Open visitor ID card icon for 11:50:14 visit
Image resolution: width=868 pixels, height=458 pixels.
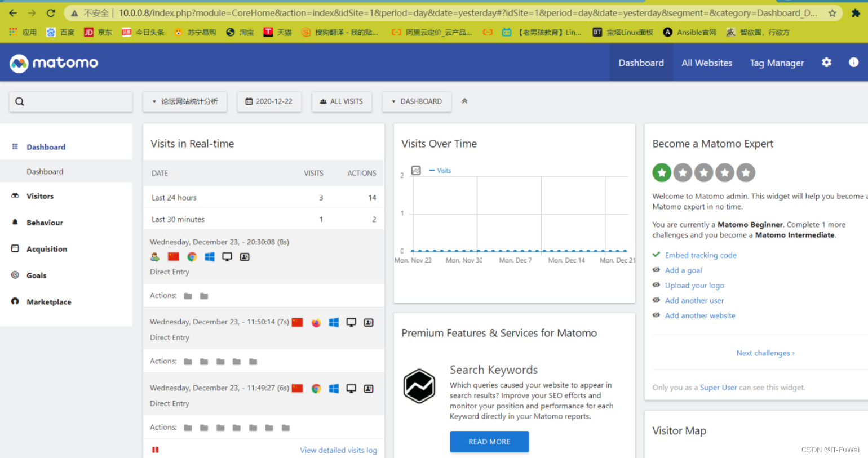click(369, 323)
